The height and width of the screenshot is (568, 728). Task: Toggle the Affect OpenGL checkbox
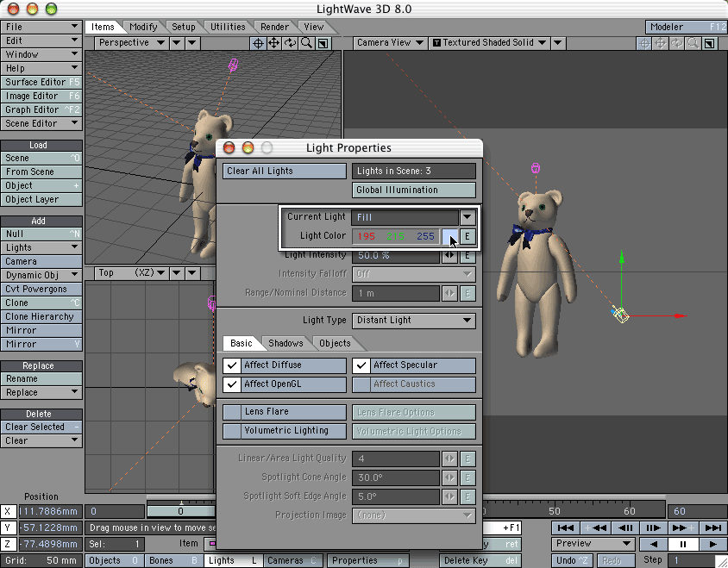click(x=232, y=384)
